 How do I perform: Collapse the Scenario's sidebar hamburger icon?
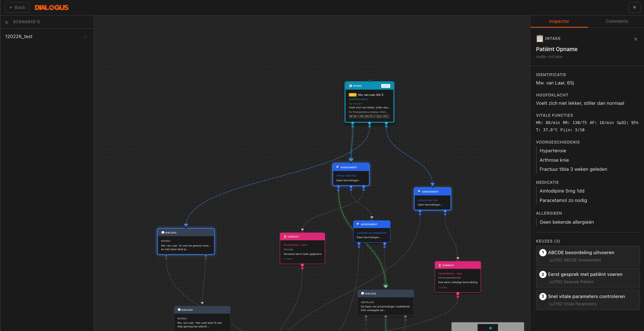tap(7, 22)
